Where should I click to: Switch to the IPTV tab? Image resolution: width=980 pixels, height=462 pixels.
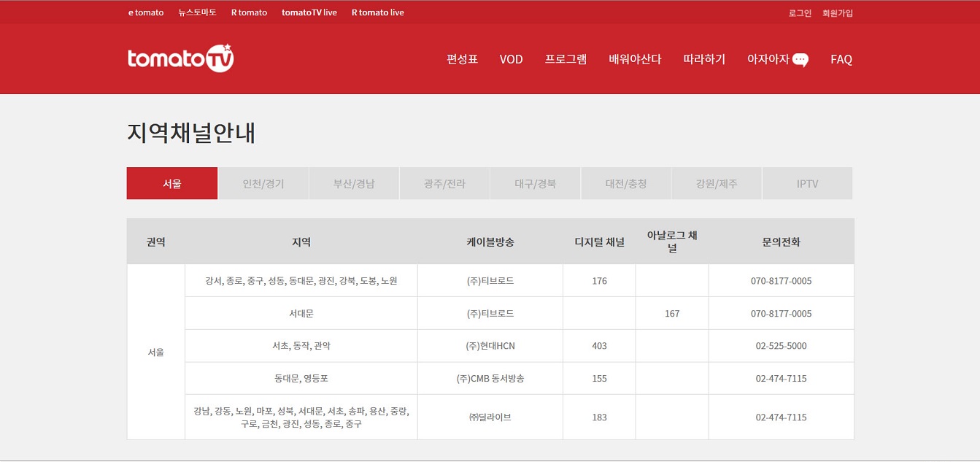807,183
